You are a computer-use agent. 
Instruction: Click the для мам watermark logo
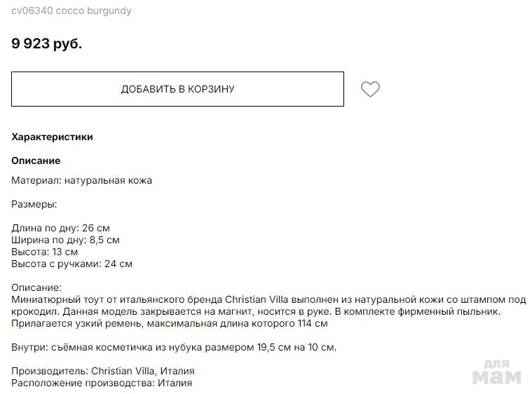tap(497, 372)
